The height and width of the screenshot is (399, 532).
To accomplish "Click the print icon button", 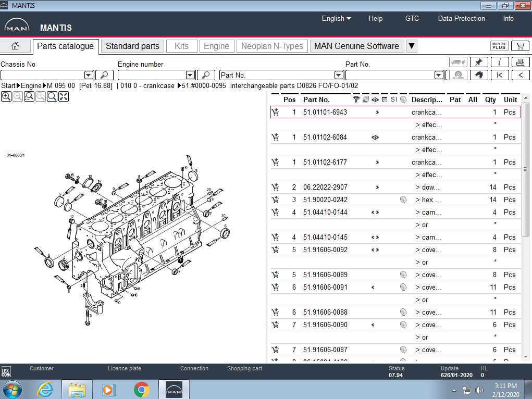I will coord(520,62).
